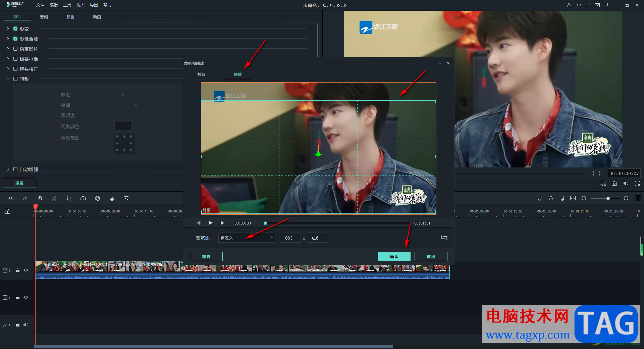
Task: Hide video track 2 with eye icon
Action: tap(26, 270)
